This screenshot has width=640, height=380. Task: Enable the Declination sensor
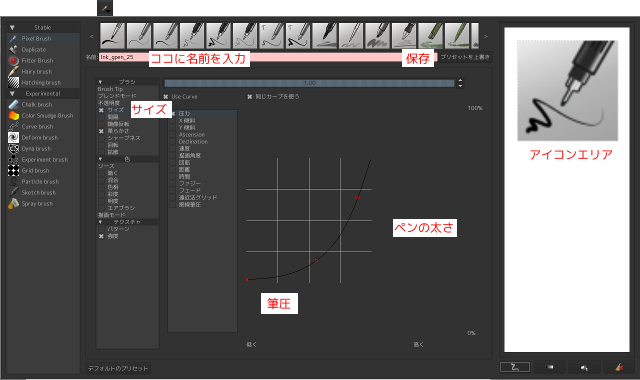pos(173,142)
